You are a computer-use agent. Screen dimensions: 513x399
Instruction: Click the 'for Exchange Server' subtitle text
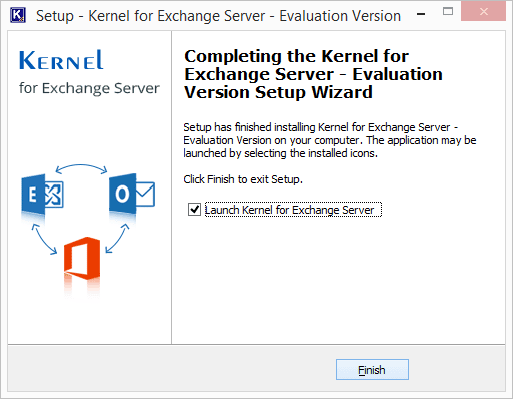pos(89,88)
